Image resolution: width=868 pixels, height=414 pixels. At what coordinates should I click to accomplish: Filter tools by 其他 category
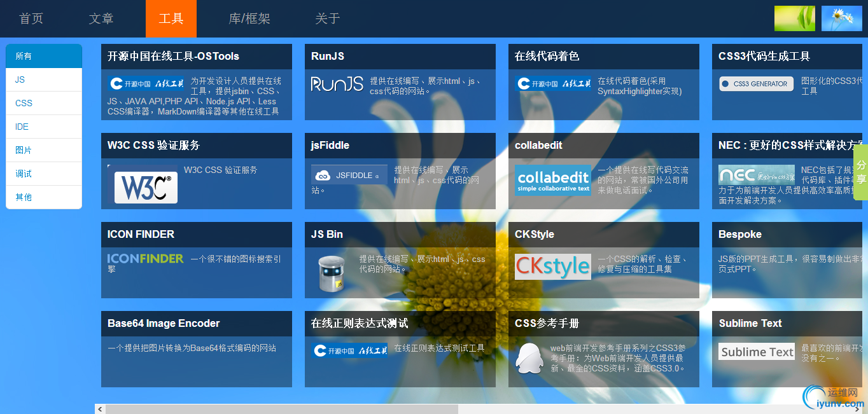tap(44, 197)
